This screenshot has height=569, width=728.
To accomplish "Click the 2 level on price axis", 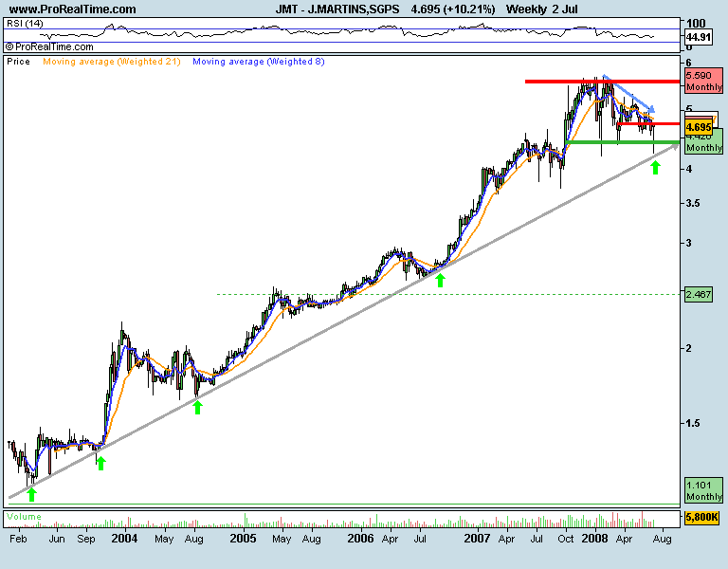I will pyautogui.click(x=688, y=348).
